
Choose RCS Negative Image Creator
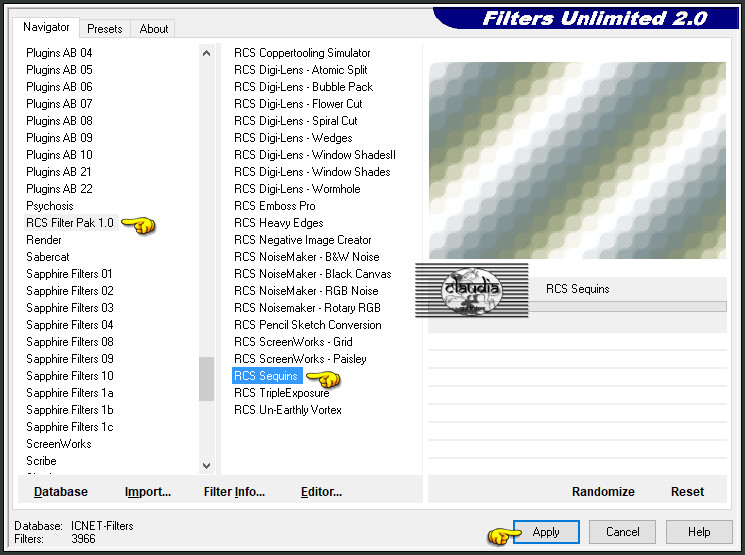(303, 240)
